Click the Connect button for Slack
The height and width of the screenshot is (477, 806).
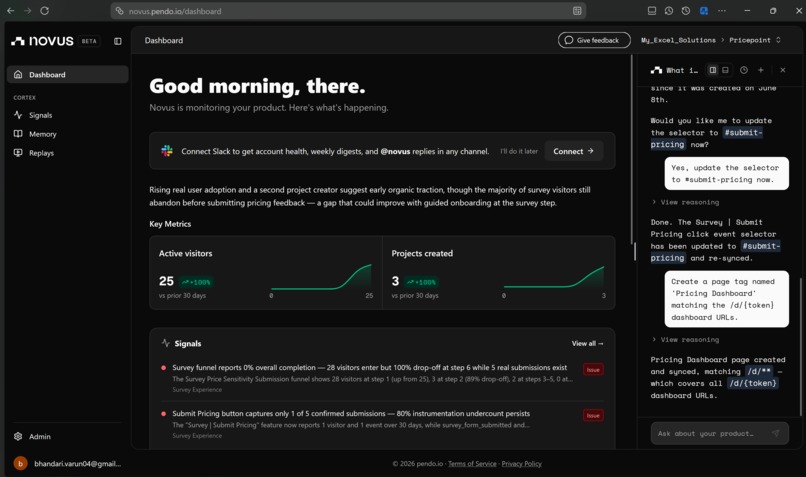573,151
